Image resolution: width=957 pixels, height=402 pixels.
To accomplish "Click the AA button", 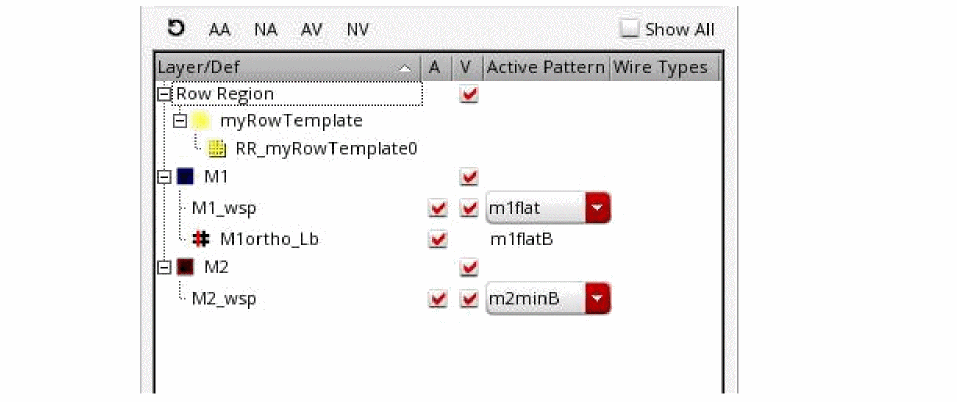I will click(219, 30).
